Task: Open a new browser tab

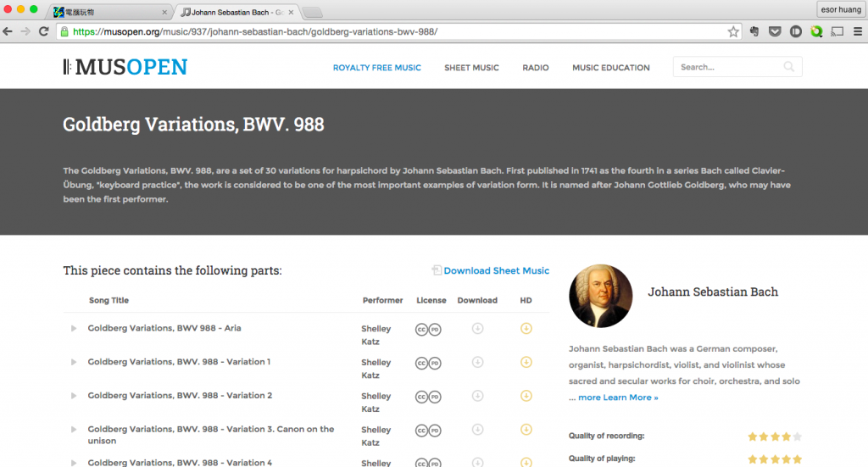Action: pos(313,12)
